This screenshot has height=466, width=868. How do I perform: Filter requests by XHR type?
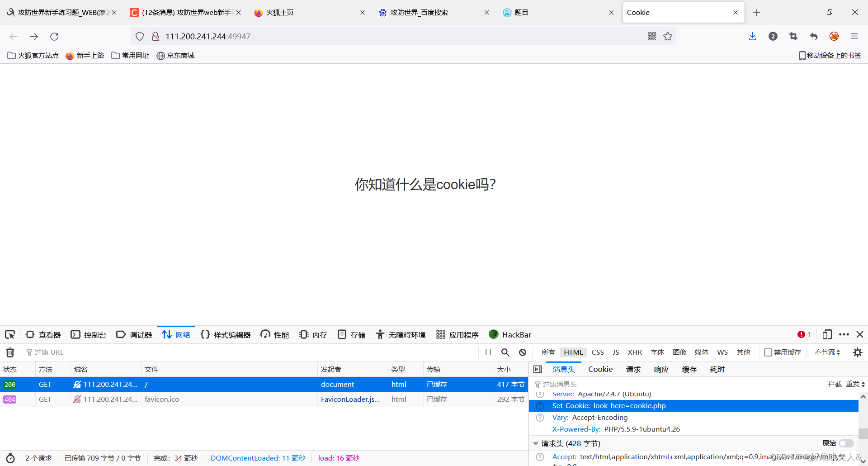[x=635, y=352]
